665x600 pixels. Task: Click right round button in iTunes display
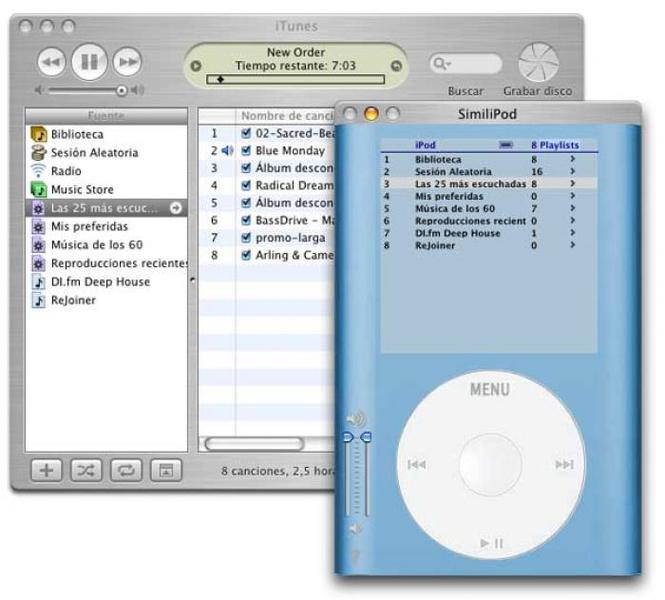click(x=396, y=66)
